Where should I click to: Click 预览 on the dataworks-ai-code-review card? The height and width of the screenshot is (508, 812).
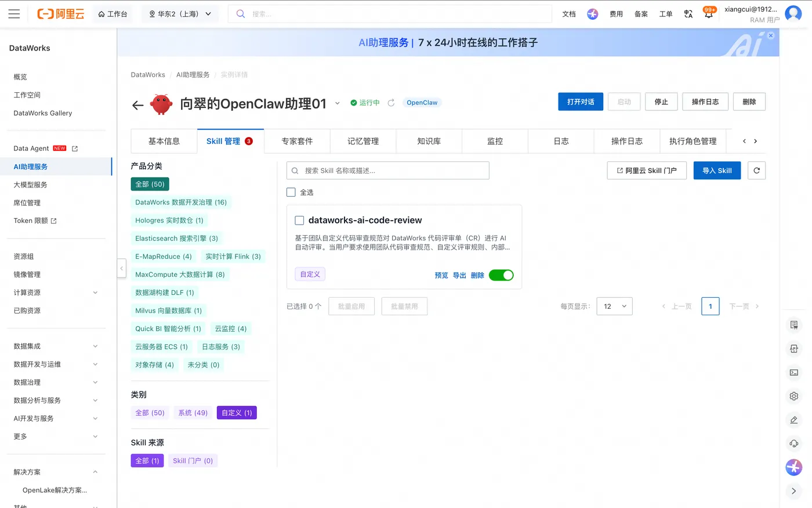[x=441, y=275]
